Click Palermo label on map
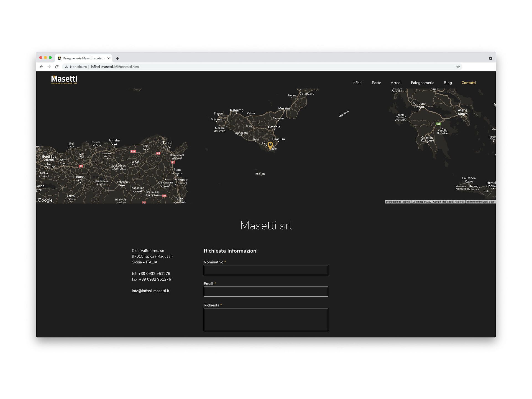 (237, 110)
